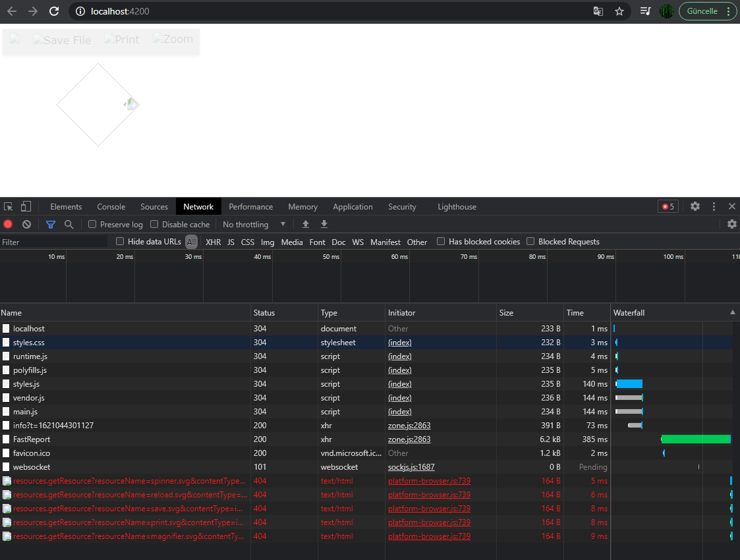740x560 pixels.
Task: Sort by the Status column header
Action: (284, 312)
